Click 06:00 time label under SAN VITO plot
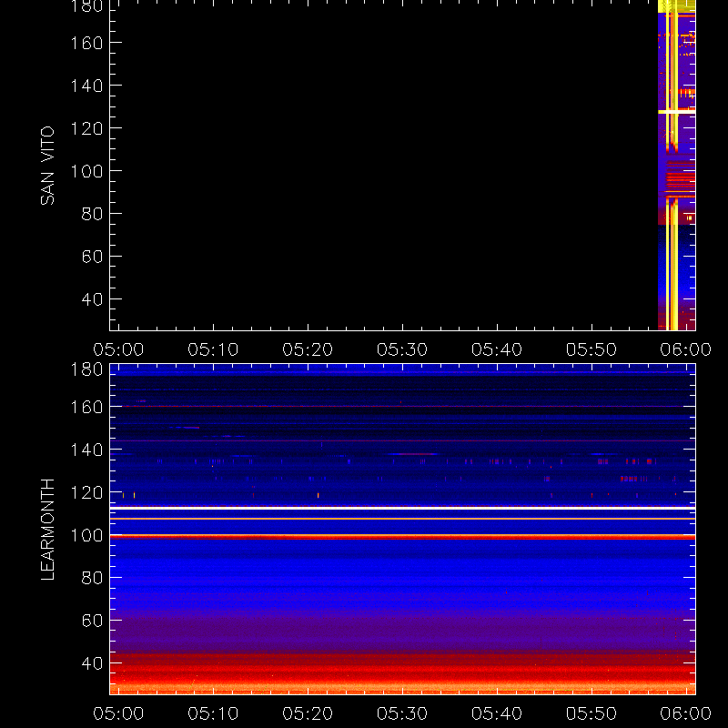 (x=686, y=349)
